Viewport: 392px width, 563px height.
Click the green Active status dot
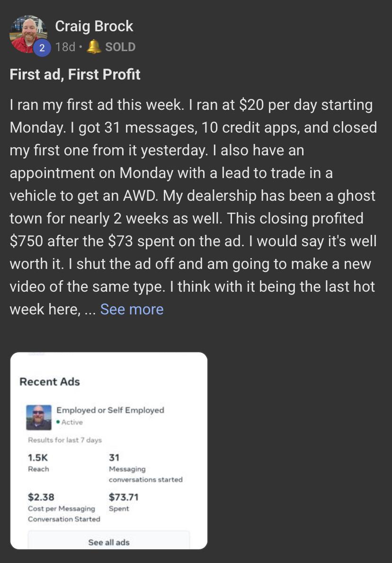pyautogui.click(x=58, y=422)
